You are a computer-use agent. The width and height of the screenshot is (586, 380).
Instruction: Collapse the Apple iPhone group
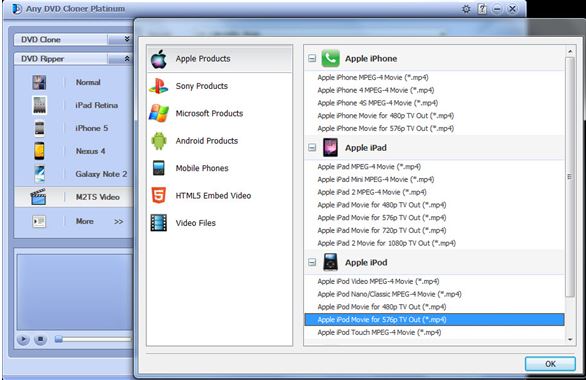[x=312, y=58]
